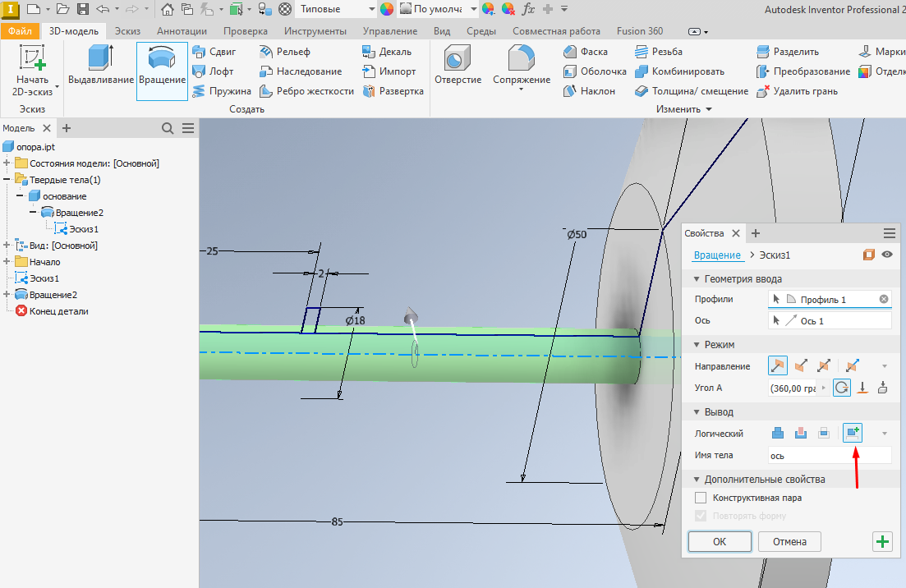Collapse the Геометрия ввода section

coord(697,279)
